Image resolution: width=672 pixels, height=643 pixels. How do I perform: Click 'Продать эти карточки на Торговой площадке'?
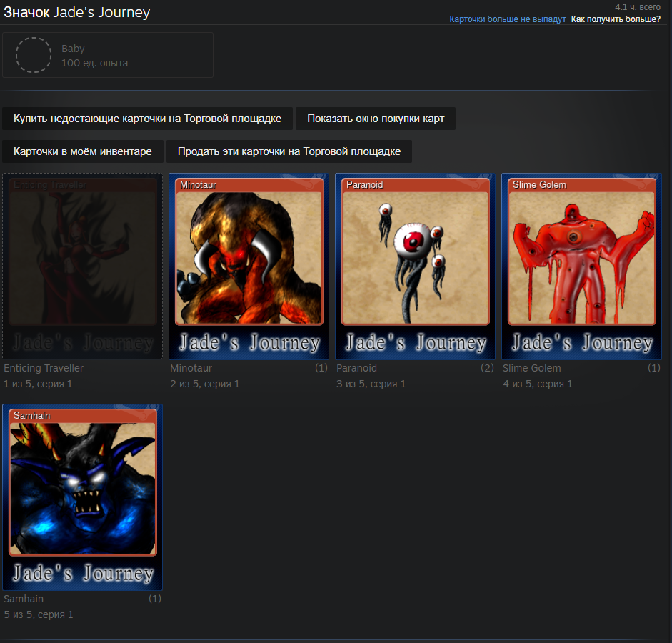[x=289, y=151]
